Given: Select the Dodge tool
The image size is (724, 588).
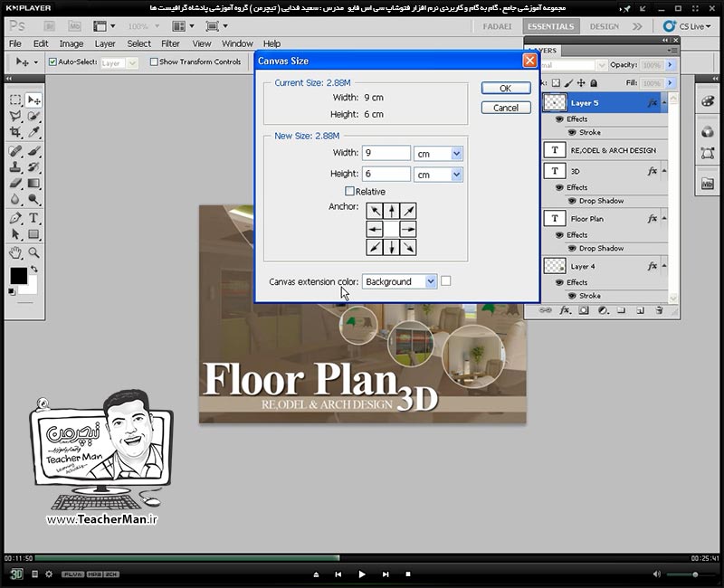Looking at the screenshot, I should (33, 199).
